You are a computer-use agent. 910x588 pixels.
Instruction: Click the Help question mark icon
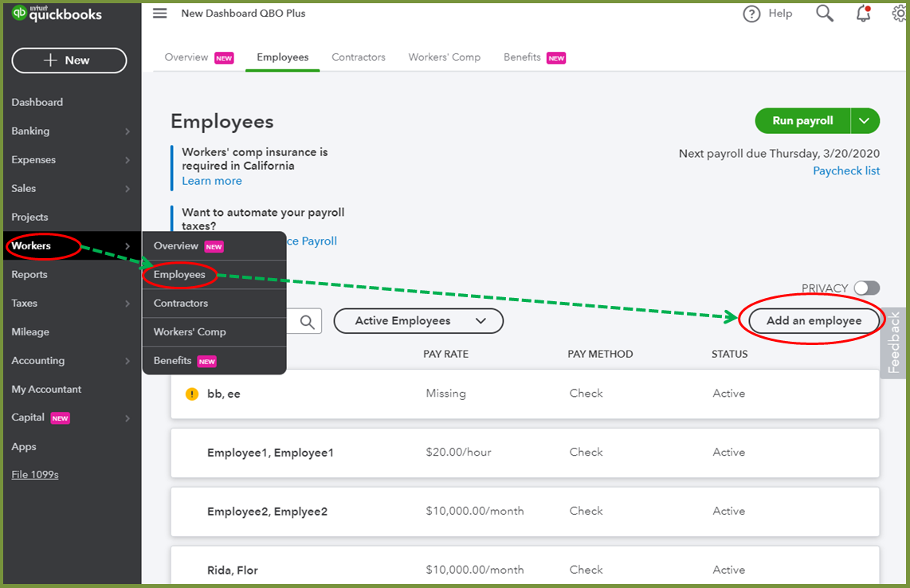pyautogui.click(x=751, y=14)
